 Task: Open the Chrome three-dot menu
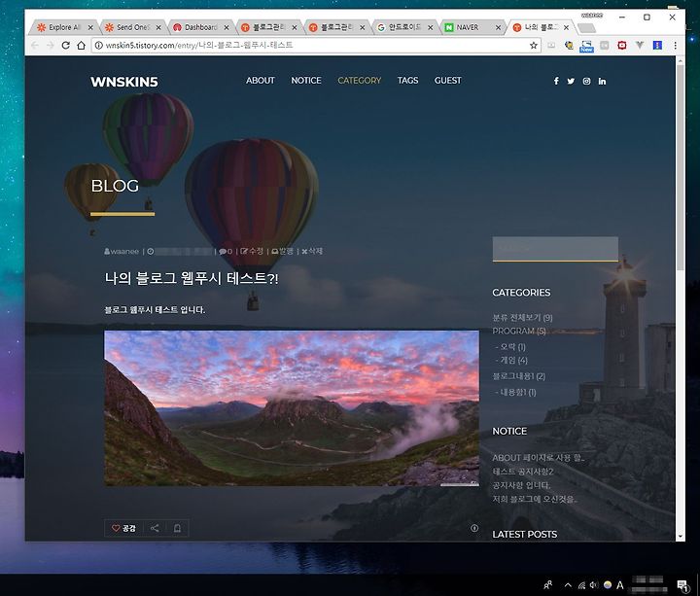tap(675, 45)
